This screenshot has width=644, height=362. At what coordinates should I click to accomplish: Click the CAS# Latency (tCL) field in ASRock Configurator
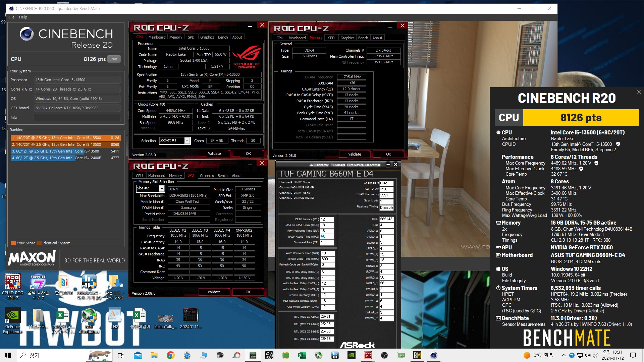pyautogui.click(x=327, y=219)
